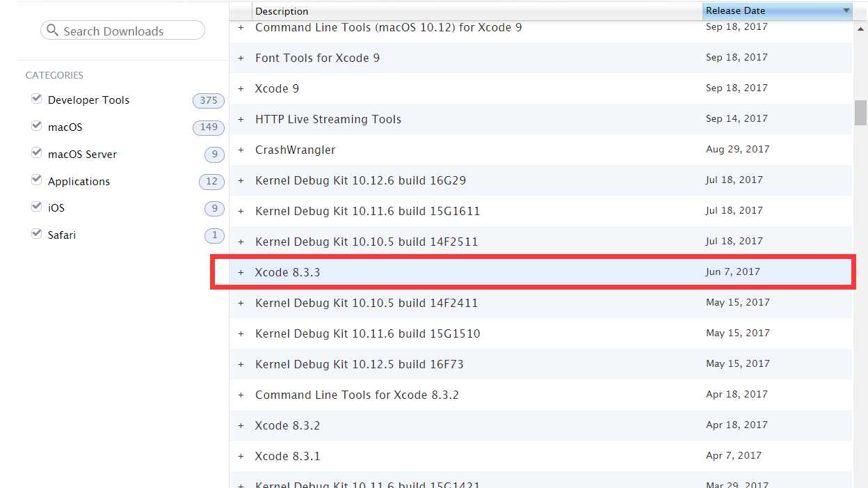
Task: Click the vertical scrollbar thumb
Action: (860, 113)
